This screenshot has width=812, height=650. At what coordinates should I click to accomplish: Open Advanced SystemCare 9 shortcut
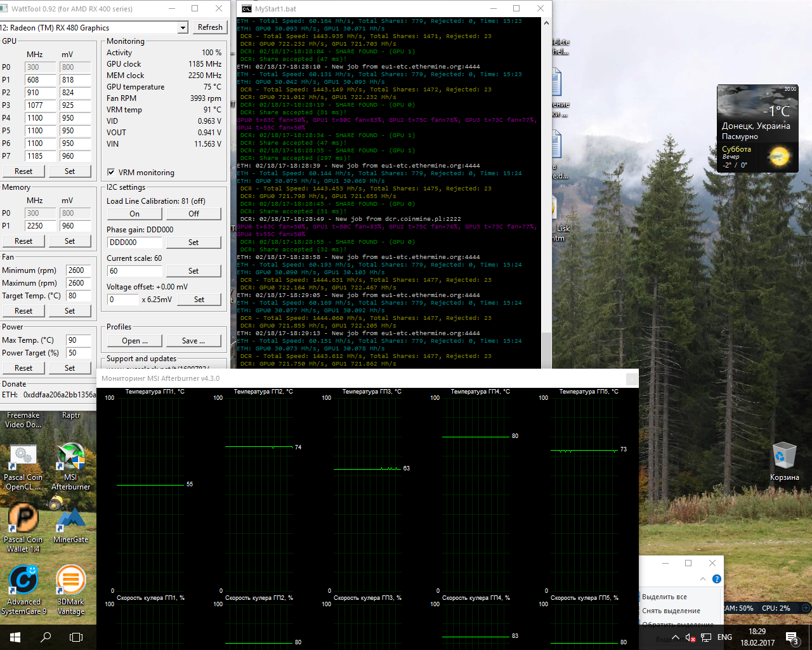(x=23, y=590)
